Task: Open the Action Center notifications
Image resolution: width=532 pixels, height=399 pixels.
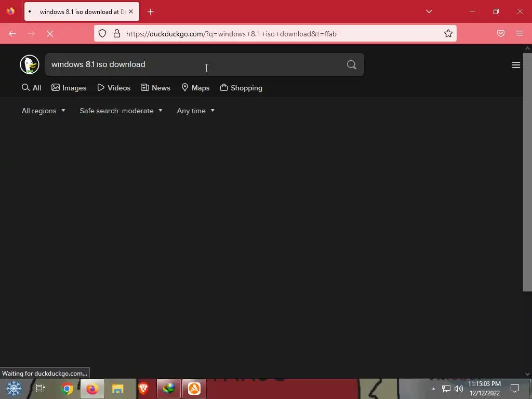Action: tap(515, 389)
